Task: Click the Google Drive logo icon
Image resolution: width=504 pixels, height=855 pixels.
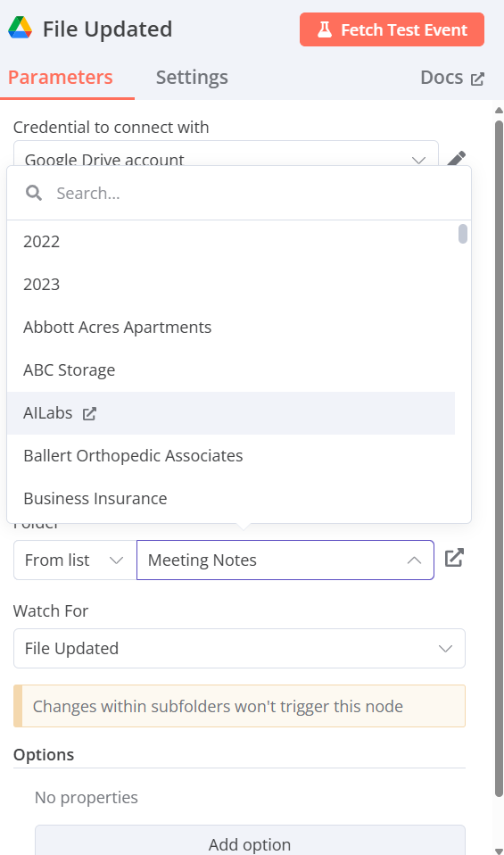Action: point(21,28)
